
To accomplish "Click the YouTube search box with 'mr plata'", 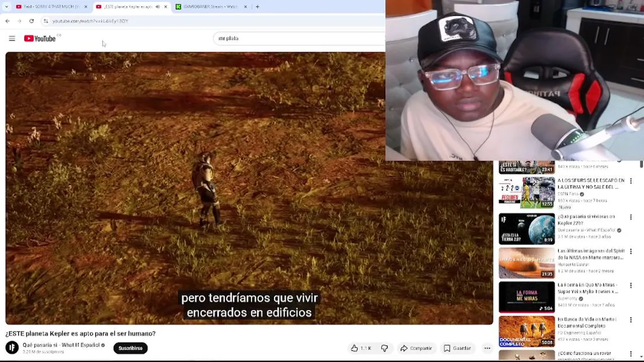I will pyautogui.click(x=299, y=38).
